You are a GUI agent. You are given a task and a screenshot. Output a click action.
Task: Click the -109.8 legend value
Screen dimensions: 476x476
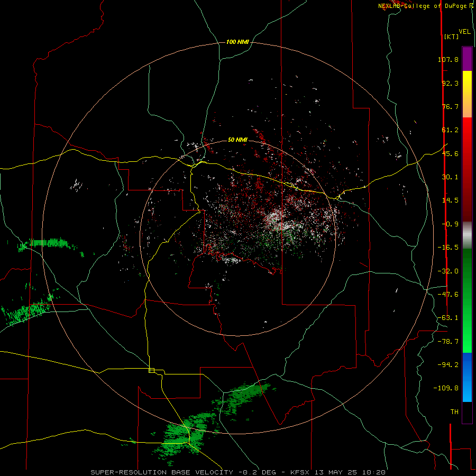pos(446,388)
